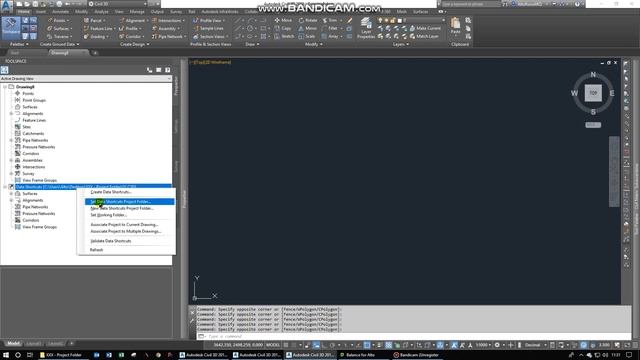Select Point Groups in Toolspace tree
Screen dimensions: 640x360
pyautogui.click(x=34, y=100)
